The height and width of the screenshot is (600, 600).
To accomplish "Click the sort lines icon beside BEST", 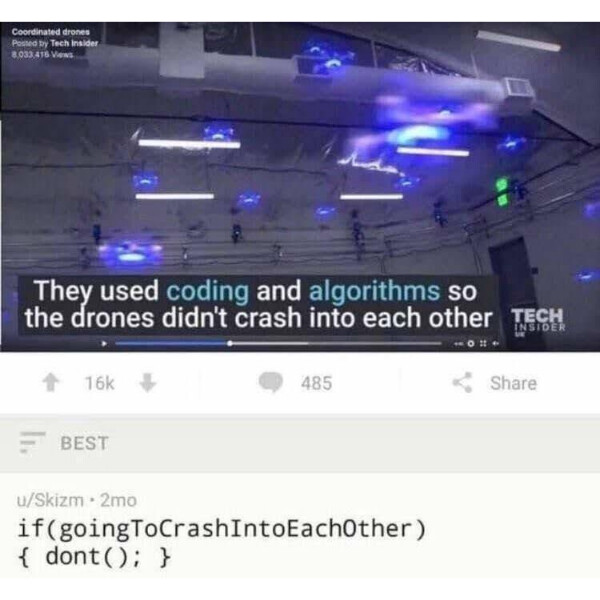I will click(x=32, y=442).
